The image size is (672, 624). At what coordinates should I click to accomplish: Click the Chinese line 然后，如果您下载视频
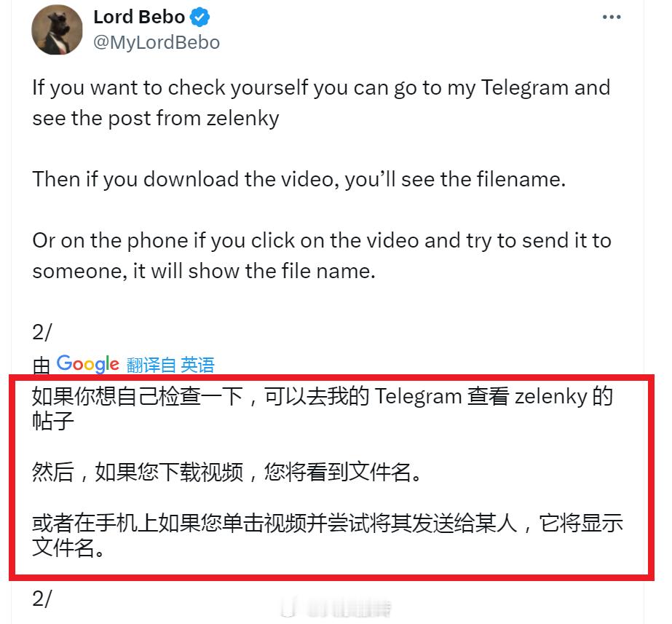click(226, 472)
